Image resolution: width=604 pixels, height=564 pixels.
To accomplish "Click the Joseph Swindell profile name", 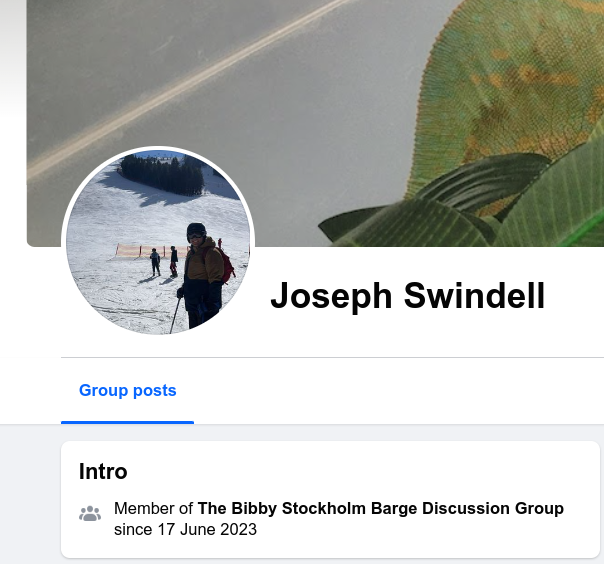I will pos(408,296).
